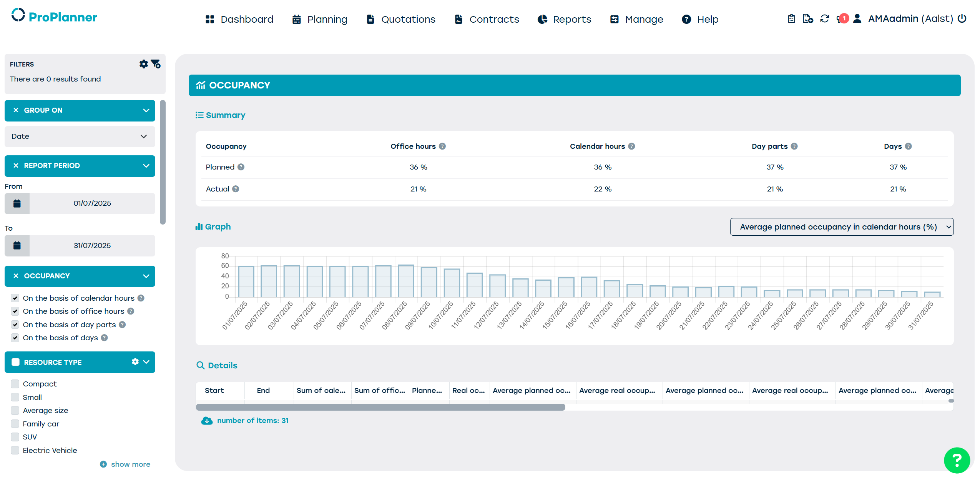Image resolution: width=980 pixels, height=481 pixels.
Task: Open the graph metric dropdown
Action: coord(842,227)
